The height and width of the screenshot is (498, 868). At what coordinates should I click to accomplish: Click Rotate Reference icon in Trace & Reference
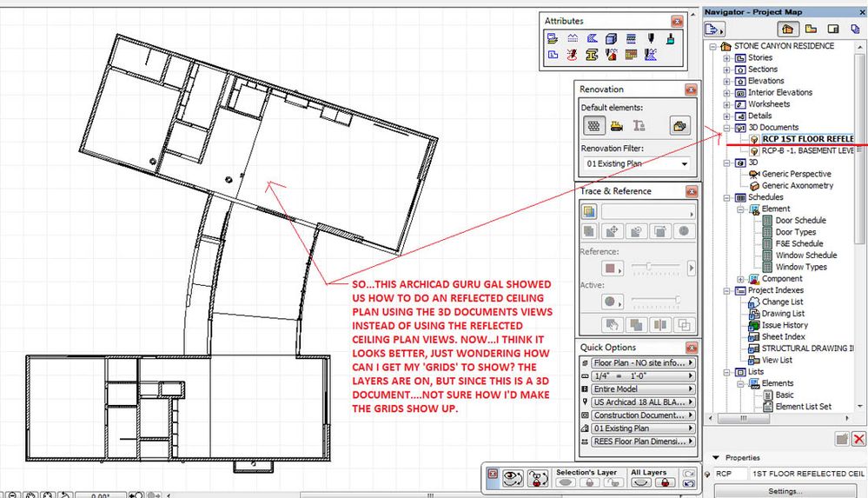[637, 231]
